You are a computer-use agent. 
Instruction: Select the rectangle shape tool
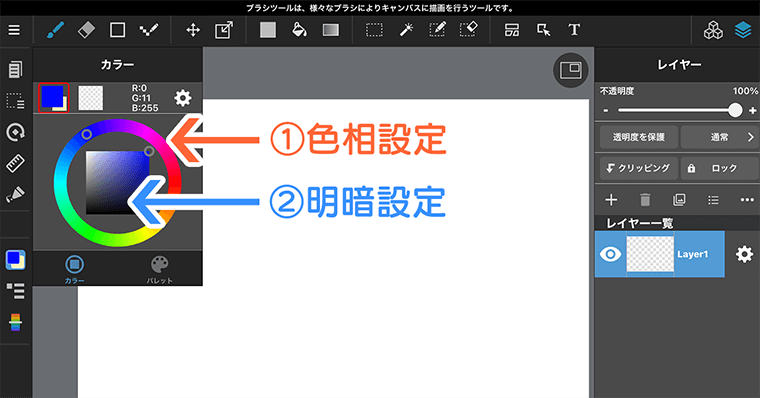pyautogui.click(x=117, y=30)
